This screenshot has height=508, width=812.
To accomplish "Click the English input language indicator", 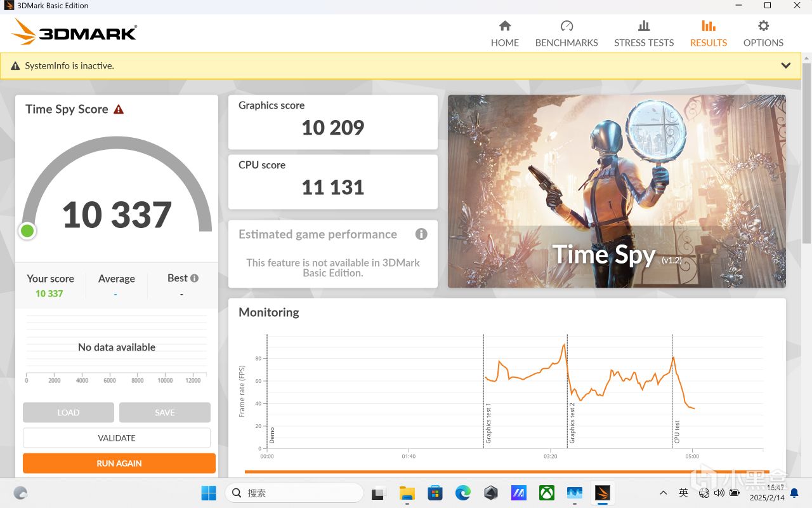I will 683,493.
